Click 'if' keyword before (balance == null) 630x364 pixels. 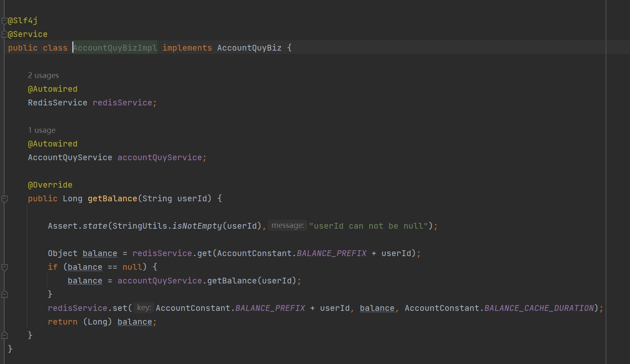click(53, 267)
